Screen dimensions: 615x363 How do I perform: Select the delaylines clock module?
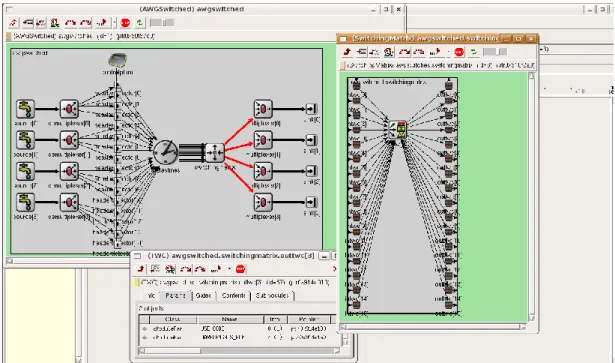(x=165, y=152)
